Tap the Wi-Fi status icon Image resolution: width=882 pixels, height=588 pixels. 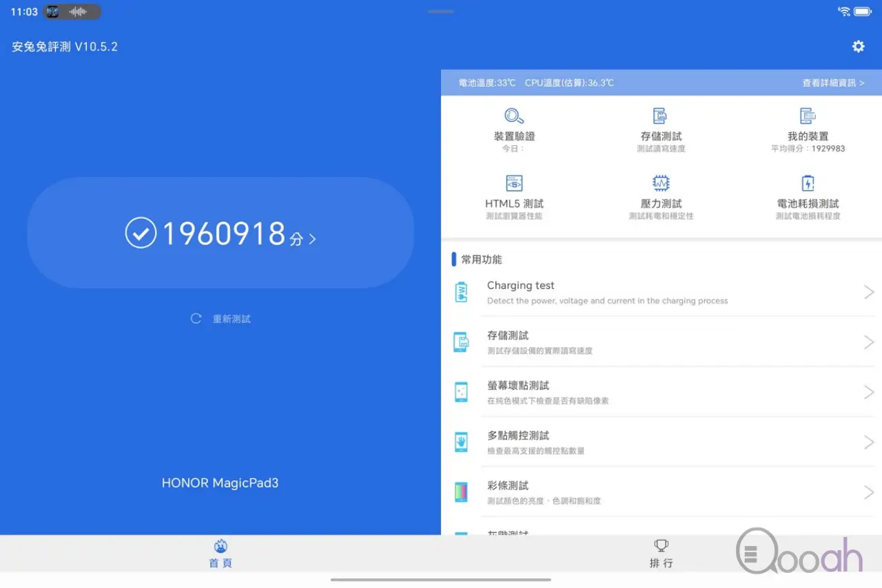(x=844, y=12)
